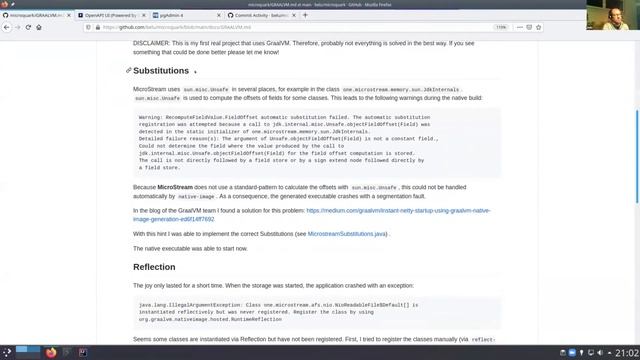Bookmark this page with the star

click(538, 27)
